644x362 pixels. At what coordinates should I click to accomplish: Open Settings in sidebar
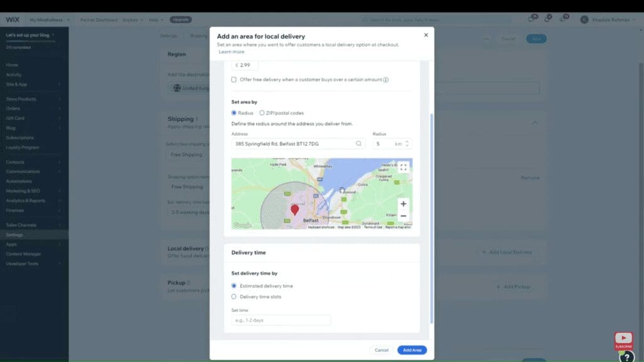[x=14, y=235]
